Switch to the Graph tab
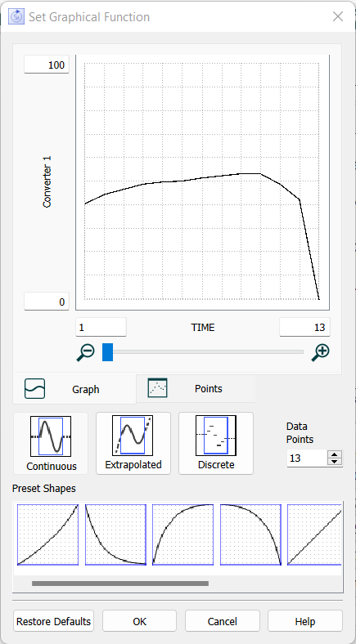Viewport: 356px width, 644px height. click(74, 389)
